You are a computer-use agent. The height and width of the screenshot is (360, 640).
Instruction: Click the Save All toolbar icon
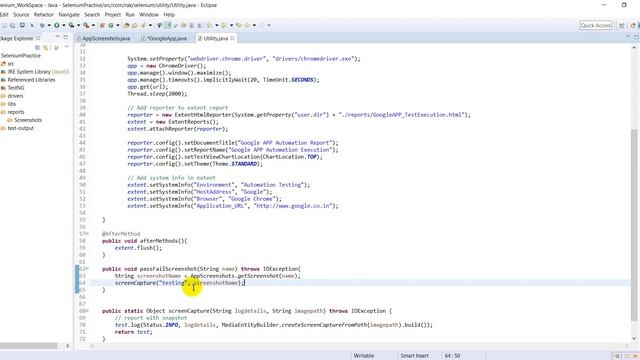click(x=12, y=25)
